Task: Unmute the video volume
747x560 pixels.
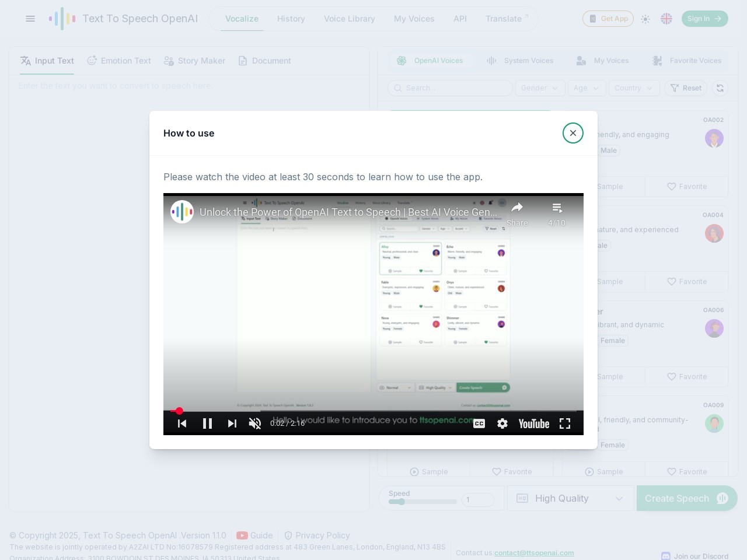Action: [x=255, y=423]
